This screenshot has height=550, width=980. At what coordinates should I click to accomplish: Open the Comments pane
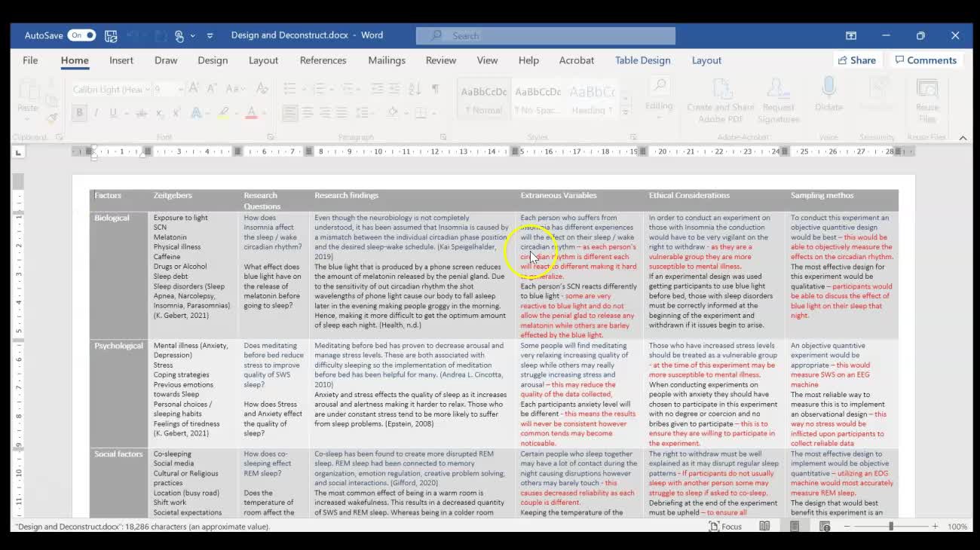coord(926,60)
